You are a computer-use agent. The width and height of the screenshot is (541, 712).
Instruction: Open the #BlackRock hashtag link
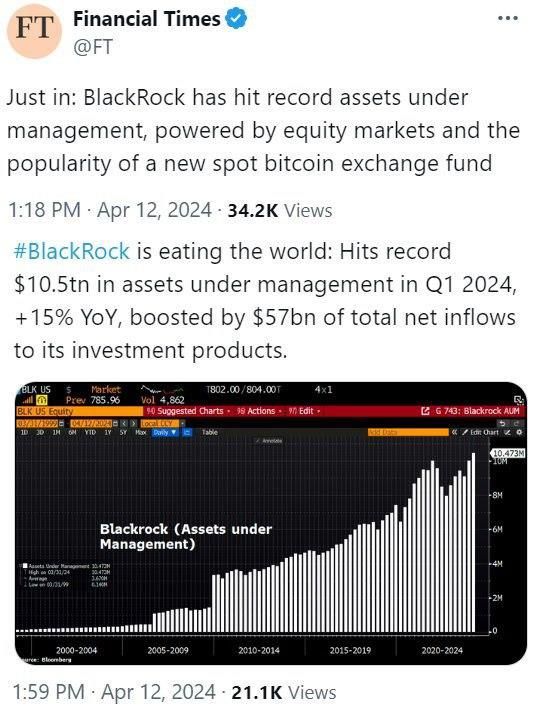72,251
